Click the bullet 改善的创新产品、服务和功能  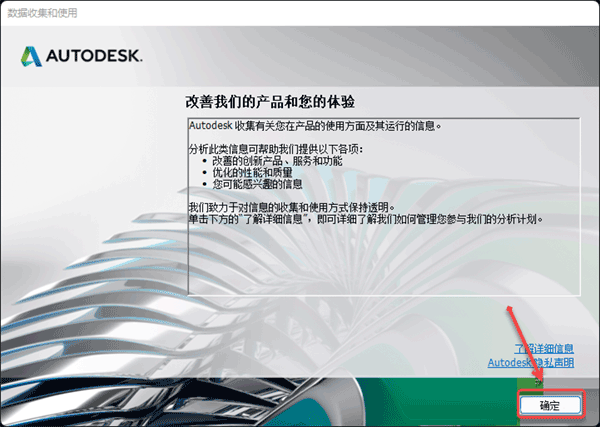coord(277,161)
